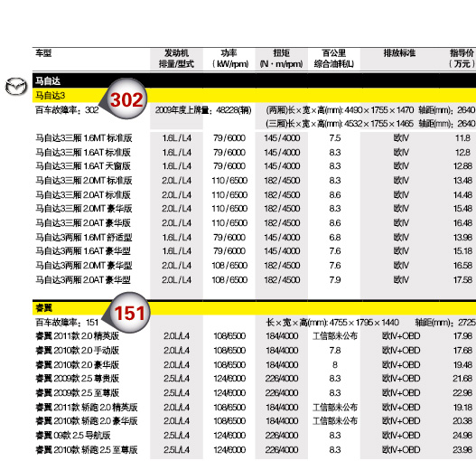Select row 马自达3三厢 2.0AT 标准版
This screenshot has height=461, width=476.
(x=254, y=194)
